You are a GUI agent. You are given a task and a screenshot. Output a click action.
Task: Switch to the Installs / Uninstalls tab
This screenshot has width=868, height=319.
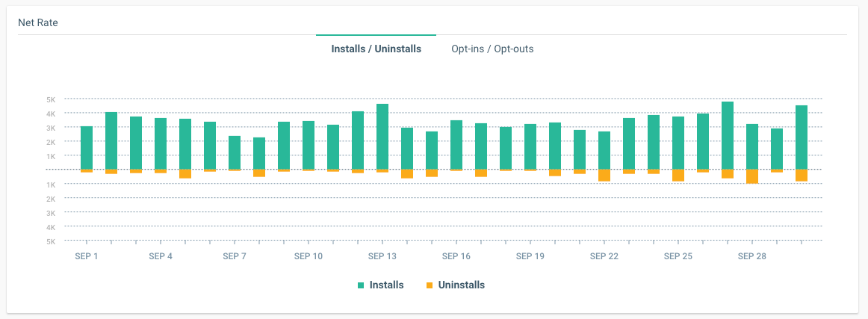pos(376,49)
